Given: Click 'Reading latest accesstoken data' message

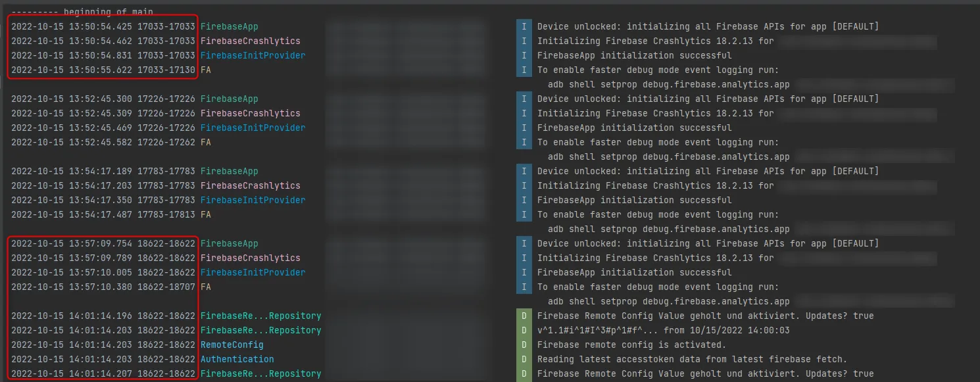Looking at the screenshot, I should click(692, 360).
